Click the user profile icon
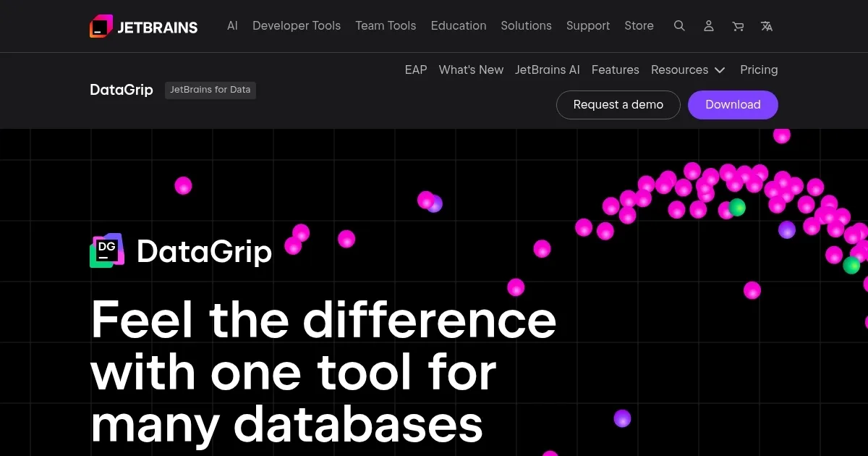This screenshot has height=456, width=868. click(708, 25)
